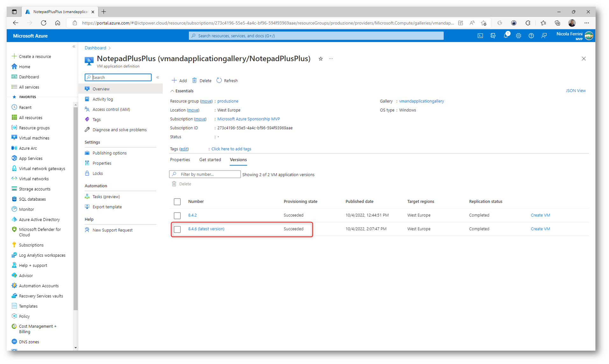This screenshot has height=364, width=609.
Task: Open the Notifications bell icon
Action: click(x=506, y=36)
